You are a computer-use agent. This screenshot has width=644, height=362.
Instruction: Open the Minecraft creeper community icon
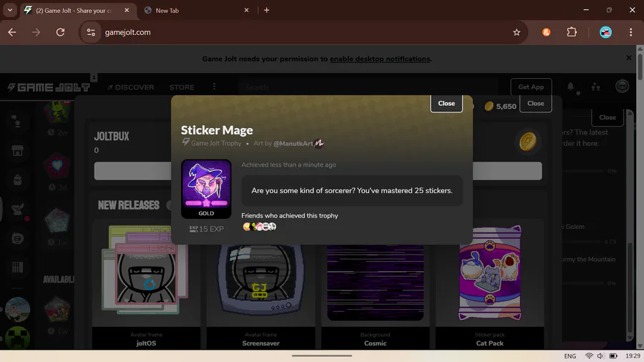point(17,338)
